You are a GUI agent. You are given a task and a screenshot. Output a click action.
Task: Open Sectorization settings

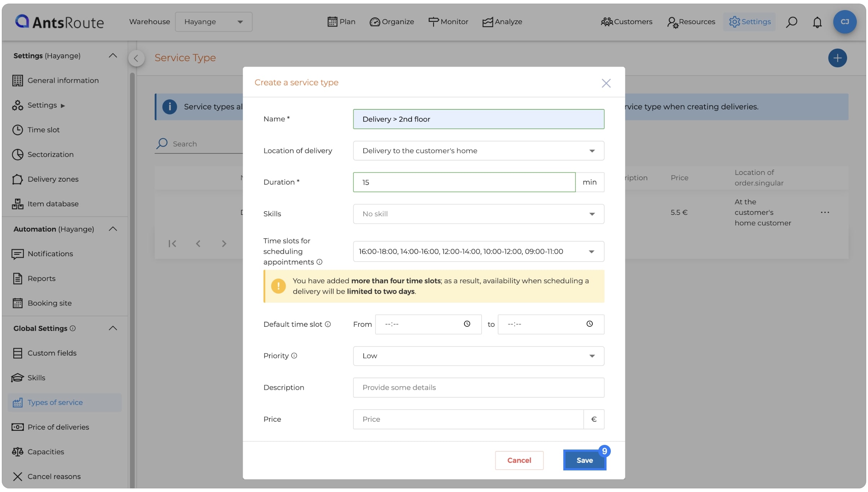[x=43, y=154]
